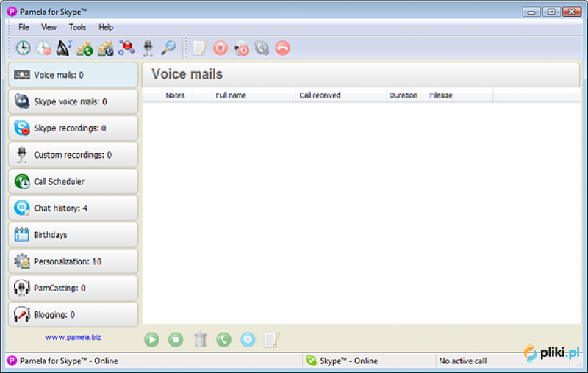Click Pamela for Skype - Online status text
Screen dimensions: 588x373
click(x=68, y=361)
